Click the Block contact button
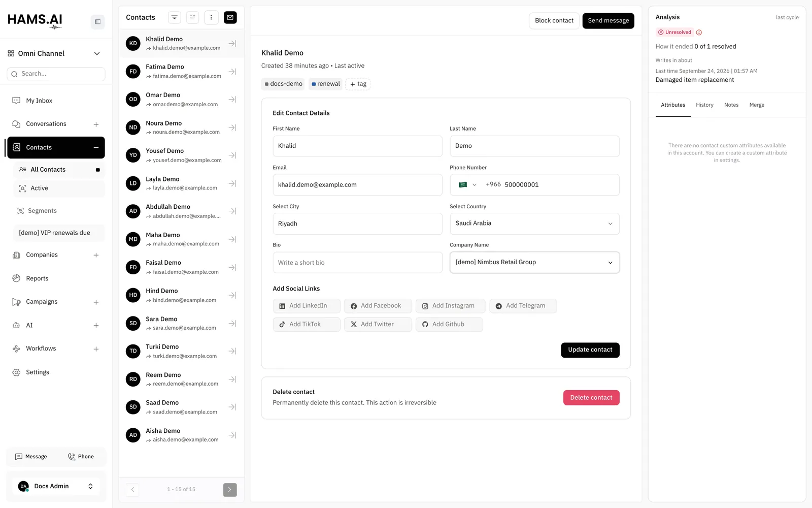Image resolution: width=812 pixels, height=508 pixels. point(554,21)
